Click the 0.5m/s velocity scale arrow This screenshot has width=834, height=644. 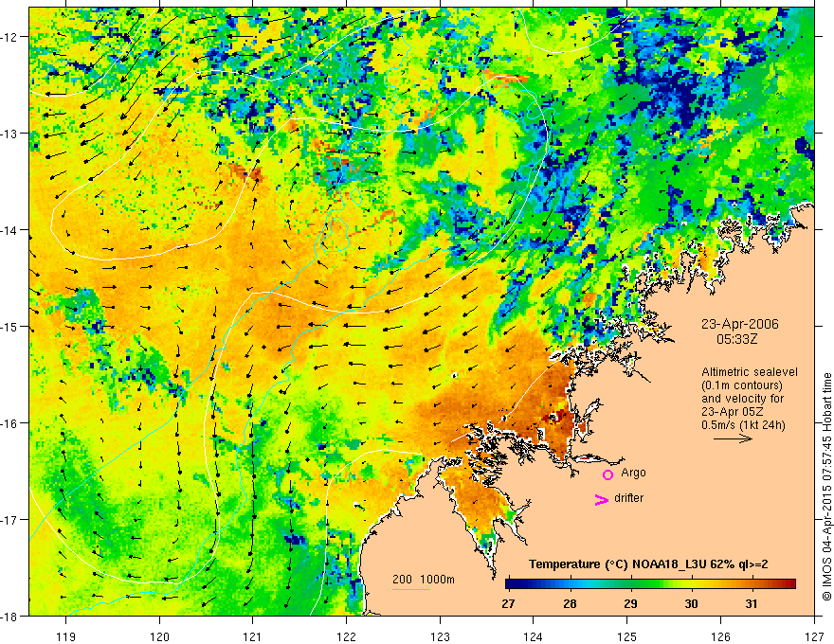[x=733, y=438]
